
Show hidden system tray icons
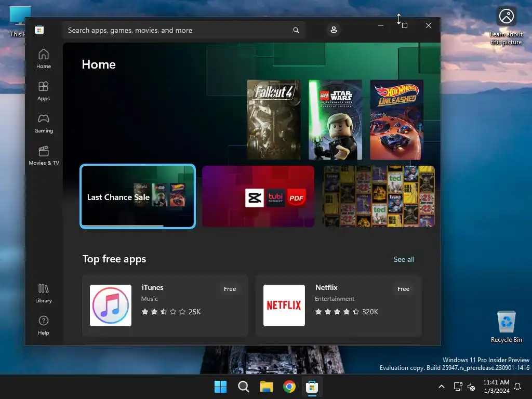click(442, 387)
